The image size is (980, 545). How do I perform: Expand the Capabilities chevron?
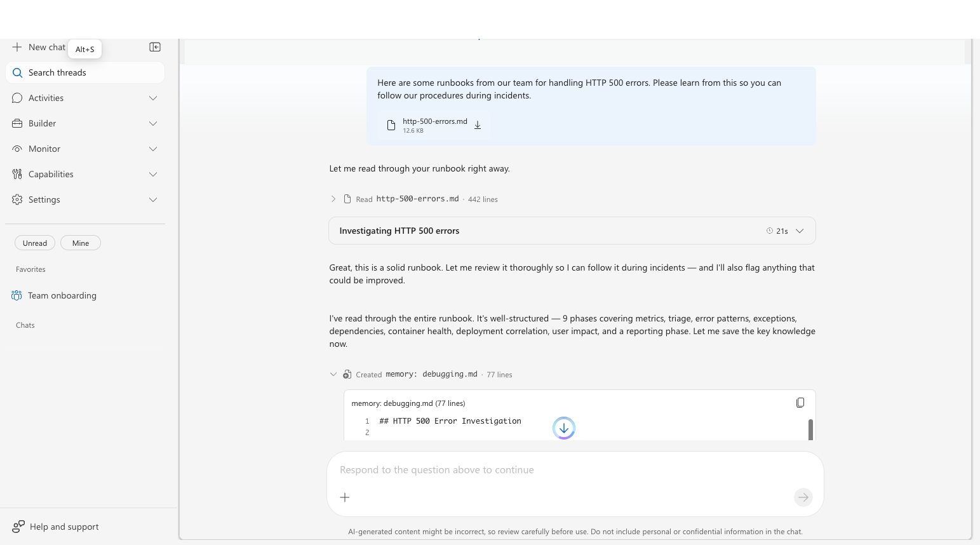(x=153, y=174)
